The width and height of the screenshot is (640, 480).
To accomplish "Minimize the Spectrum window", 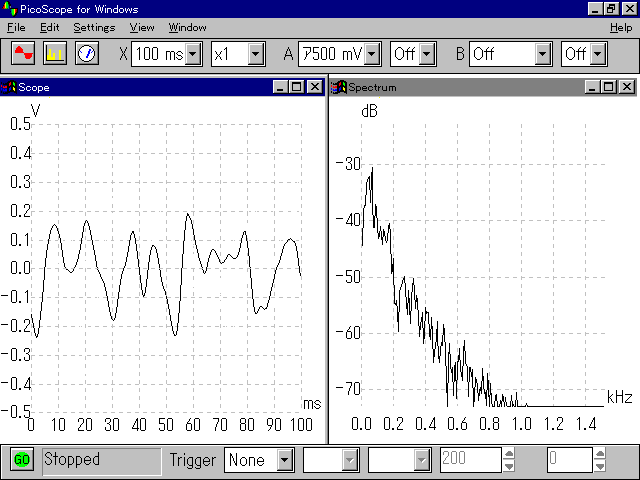I will pyautogui.click(x=592, y=87).
